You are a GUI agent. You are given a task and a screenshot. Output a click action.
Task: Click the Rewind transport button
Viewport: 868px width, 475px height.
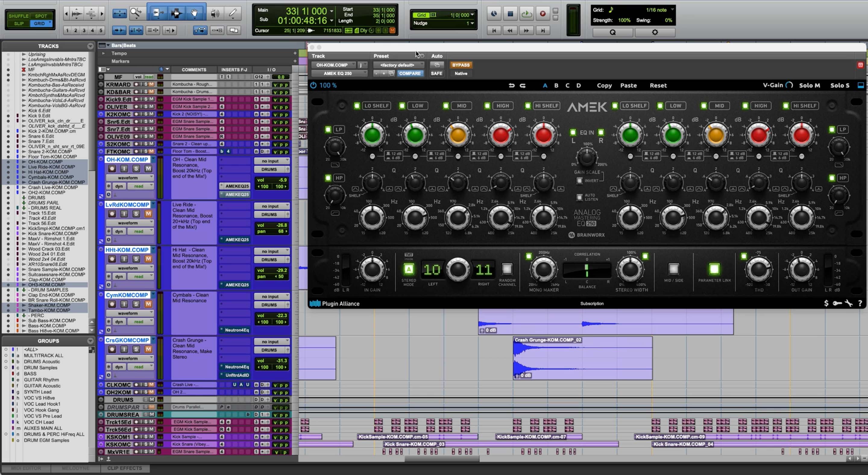(510, 30)
